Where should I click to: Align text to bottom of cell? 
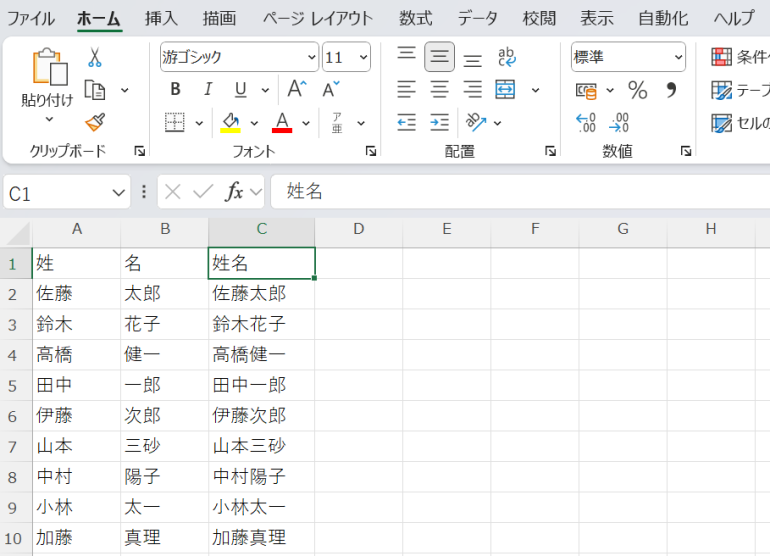tap(472, 61)
